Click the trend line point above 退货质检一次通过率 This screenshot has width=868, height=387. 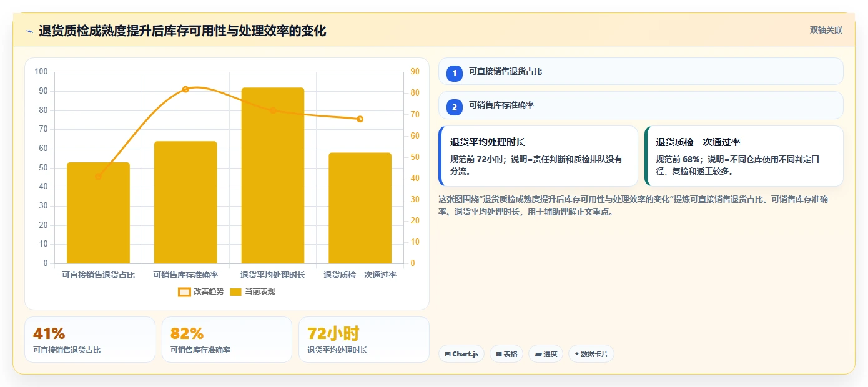pyautogui.click(x=360, y=119)
